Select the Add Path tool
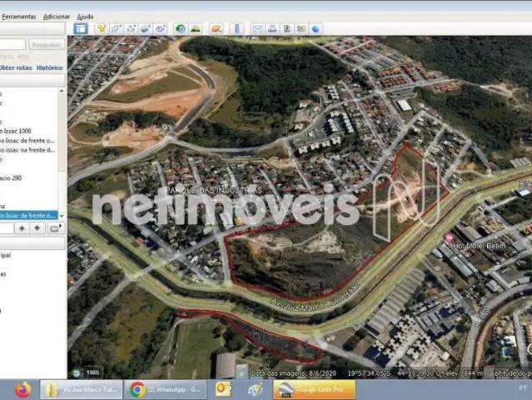 coord(131,29)
